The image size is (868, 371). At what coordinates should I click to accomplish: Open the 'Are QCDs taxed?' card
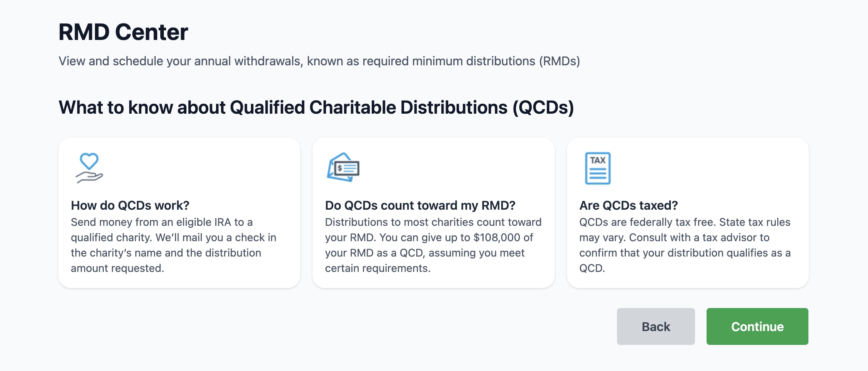pos(688,213)
